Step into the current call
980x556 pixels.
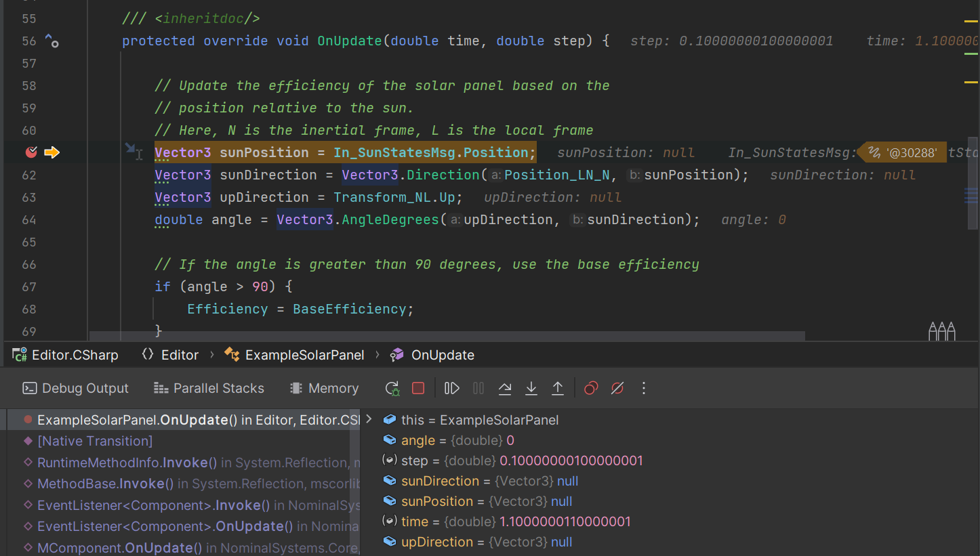(x=531, y=388)
